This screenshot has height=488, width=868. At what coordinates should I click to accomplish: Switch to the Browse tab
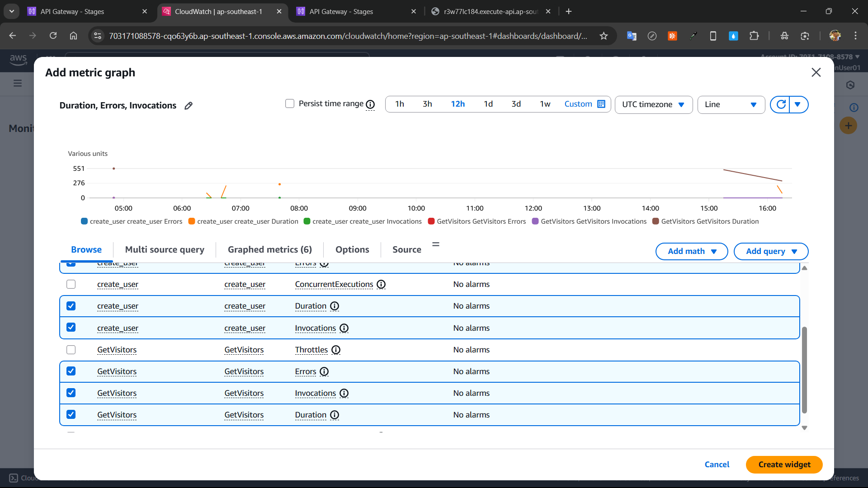pos(86,249)
